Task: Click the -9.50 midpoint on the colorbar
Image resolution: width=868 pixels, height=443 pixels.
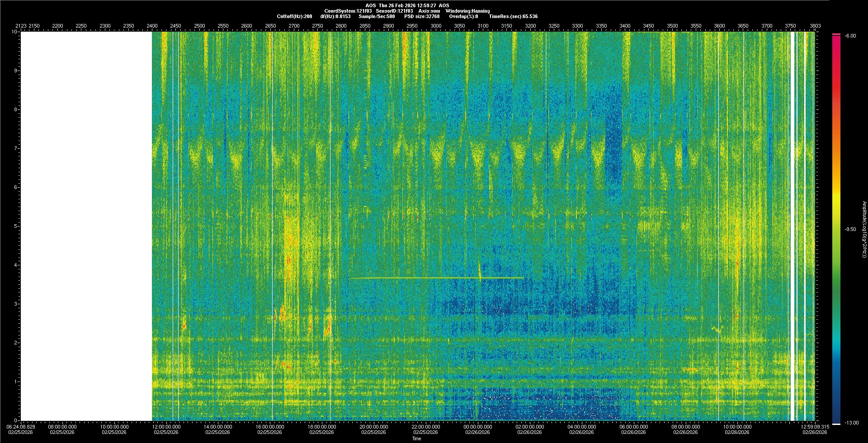Action: [x=850, y=229]
